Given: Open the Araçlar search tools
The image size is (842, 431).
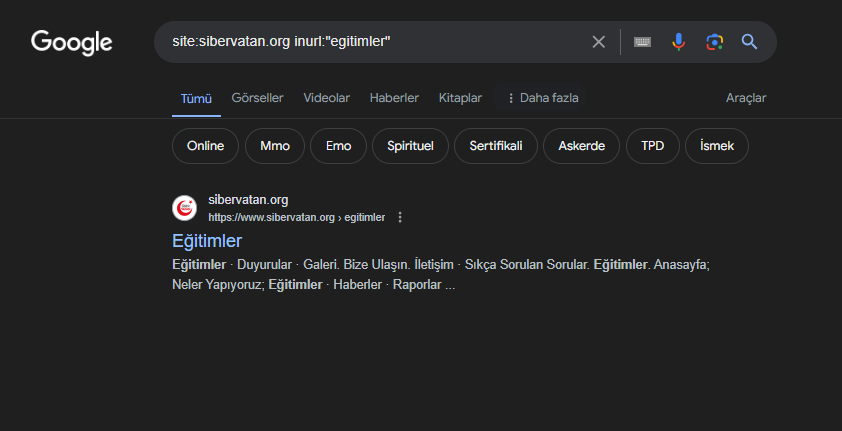Looking at the screenshot, I should pos(745,98).
